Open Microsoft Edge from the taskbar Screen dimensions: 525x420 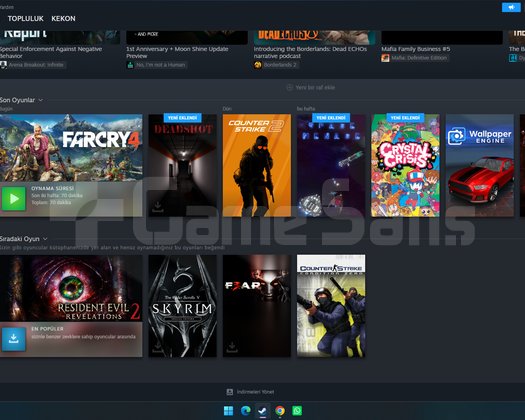pyautogui.click(x=246, y=410)
